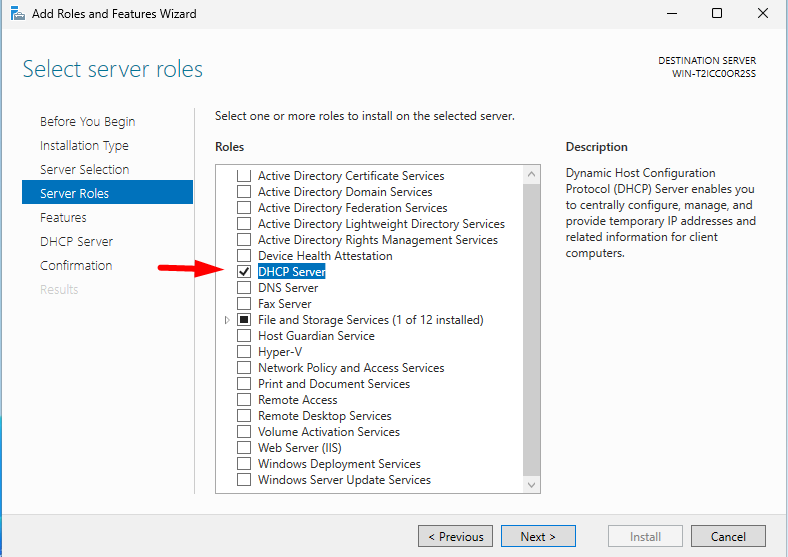Minimize the wizard window
The image size is (788, 557).
tap(672, 14)
